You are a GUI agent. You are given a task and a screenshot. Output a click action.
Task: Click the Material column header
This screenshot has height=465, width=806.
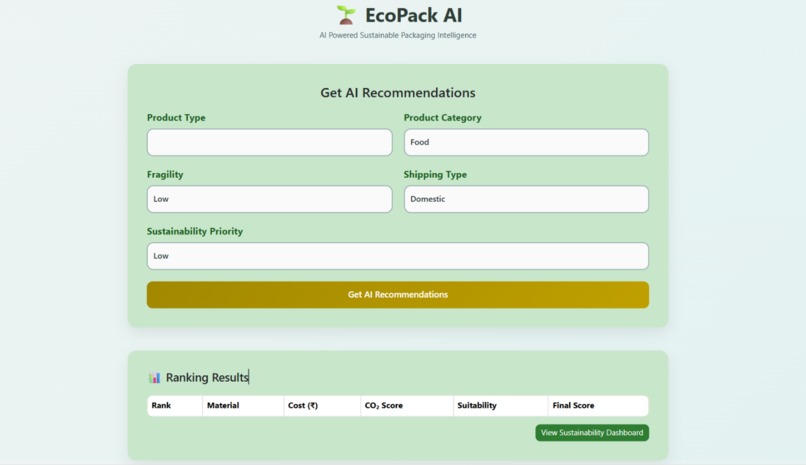tap(243, 405)
